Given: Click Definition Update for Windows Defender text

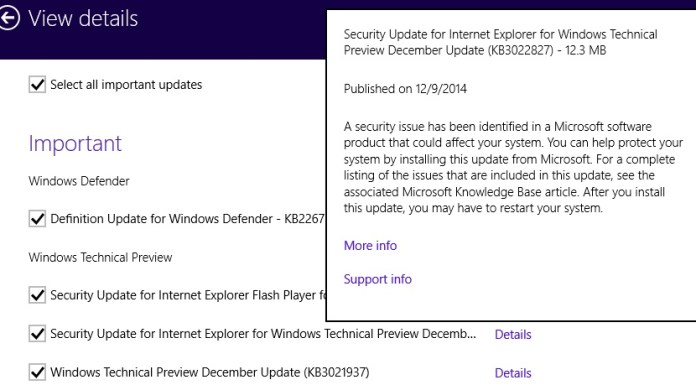Looking at the screenshot, I should 188,219.
